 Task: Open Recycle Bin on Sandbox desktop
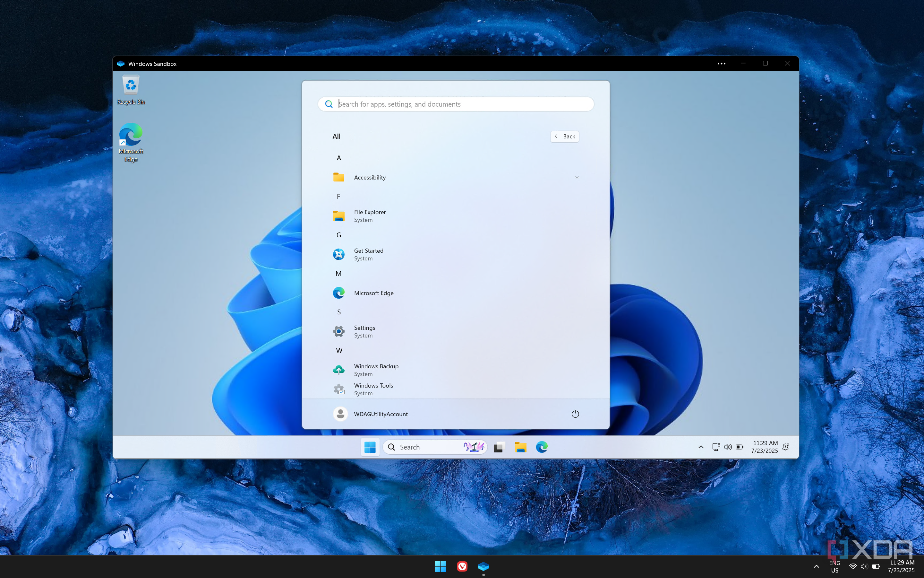pos(131,90)
